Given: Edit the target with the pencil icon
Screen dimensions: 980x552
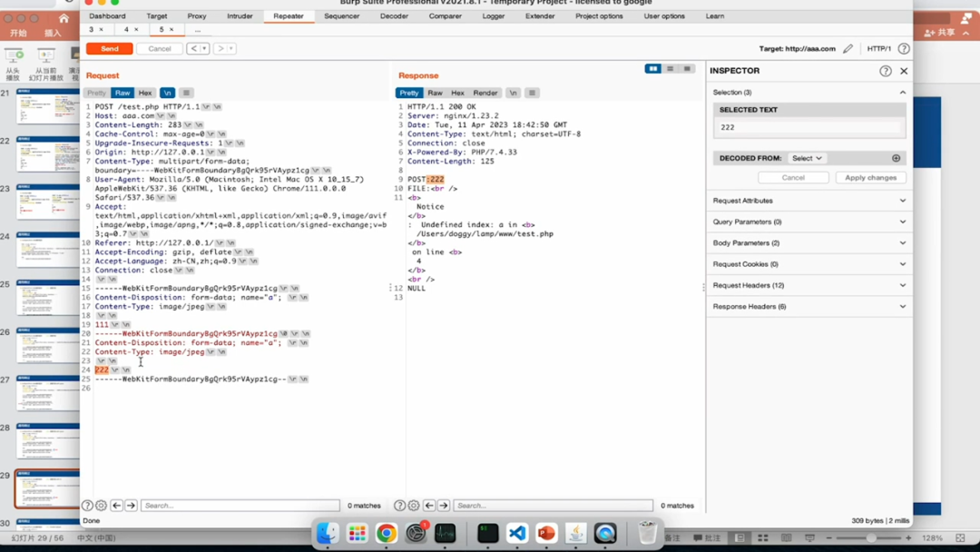Looking at the screenshot, I should pos(848,49).
